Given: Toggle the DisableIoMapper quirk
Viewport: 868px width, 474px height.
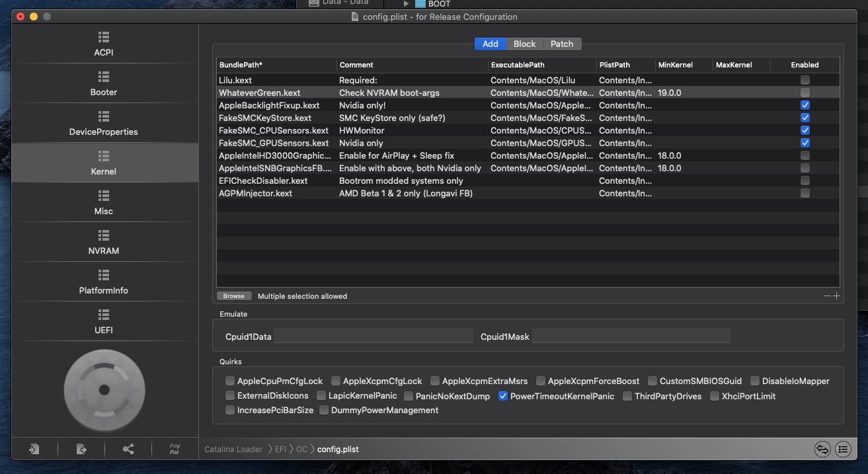Looking at the screenshot, I should (x=755, y=381).
